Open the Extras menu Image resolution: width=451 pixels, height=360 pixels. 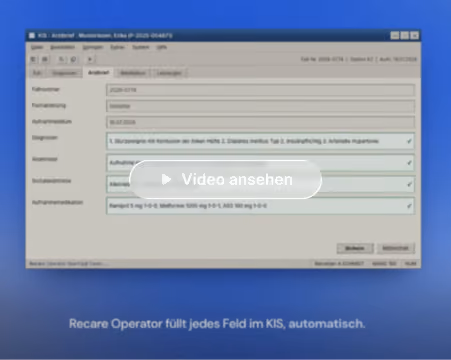117,47
